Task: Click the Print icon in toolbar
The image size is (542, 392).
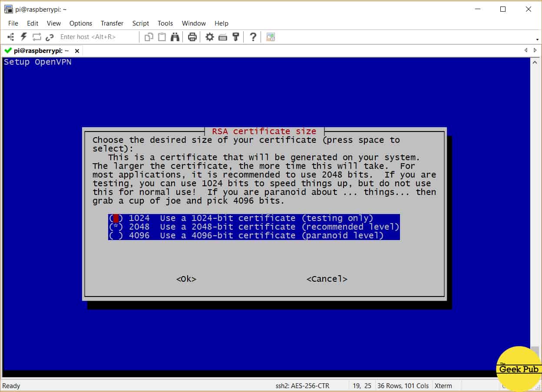Action: click(192, 37)
